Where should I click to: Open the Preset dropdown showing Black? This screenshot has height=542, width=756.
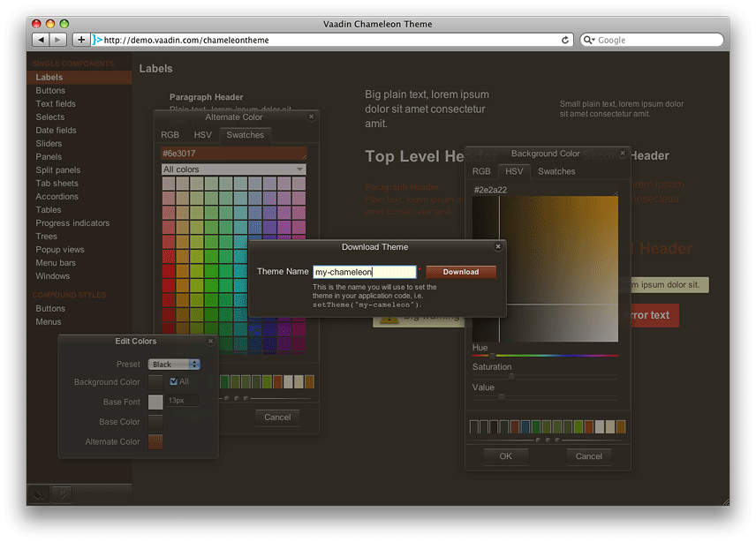tap(174, 365)
